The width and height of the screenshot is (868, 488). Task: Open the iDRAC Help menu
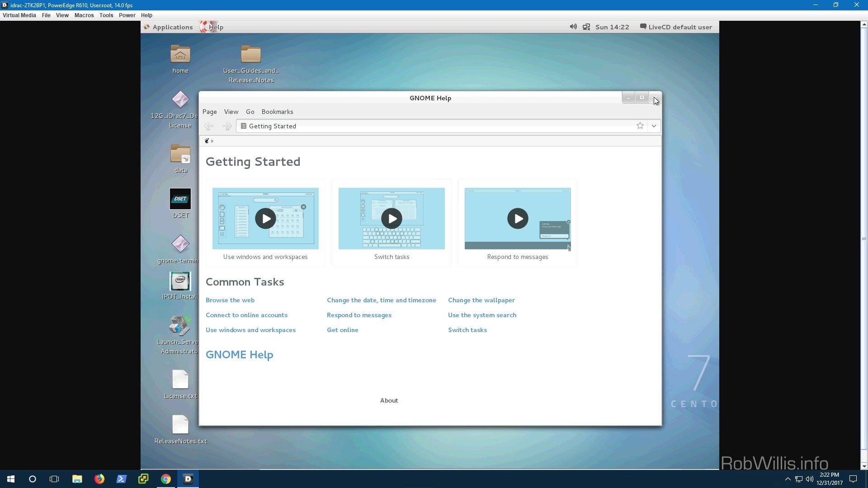click(x=146, y=15)
